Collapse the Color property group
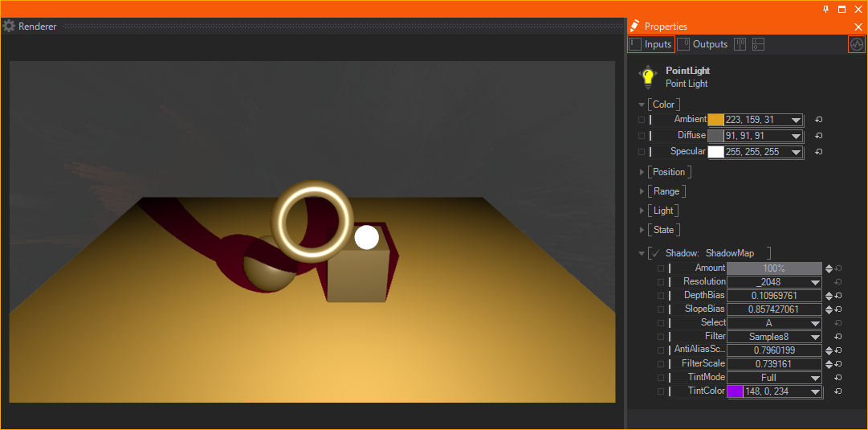The width and height of the screenshot is (868, 430). 642,104
